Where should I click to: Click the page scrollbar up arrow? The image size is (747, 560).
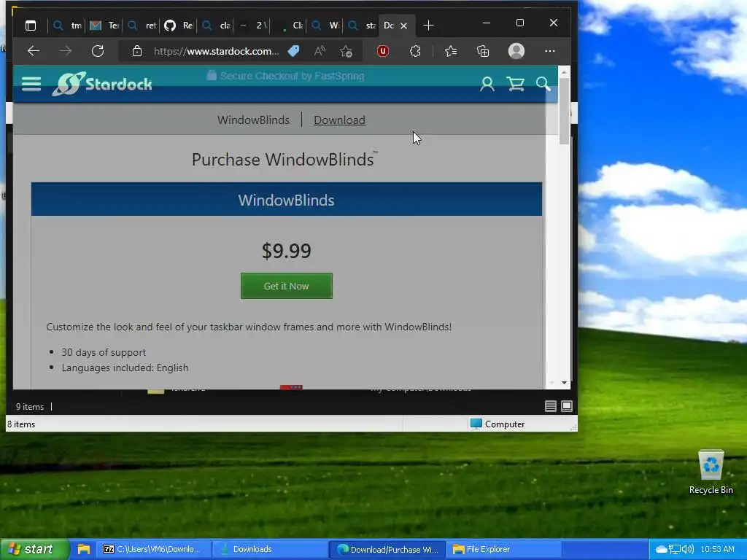click(564, 72)
